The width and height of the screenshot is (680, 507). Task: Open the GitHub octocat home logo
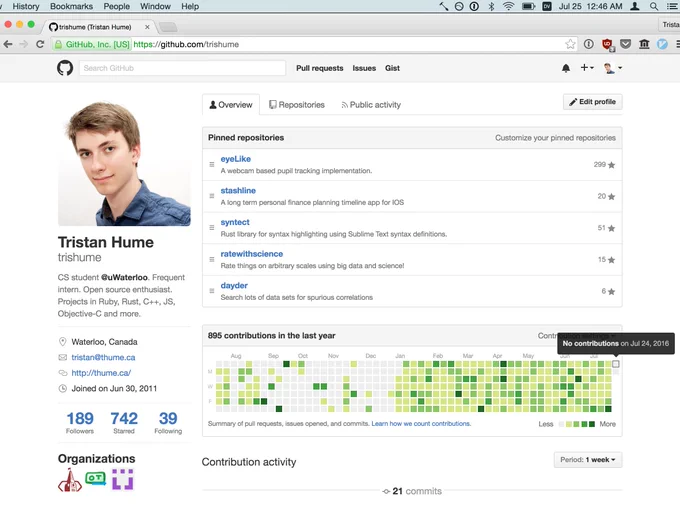[65, 68]
